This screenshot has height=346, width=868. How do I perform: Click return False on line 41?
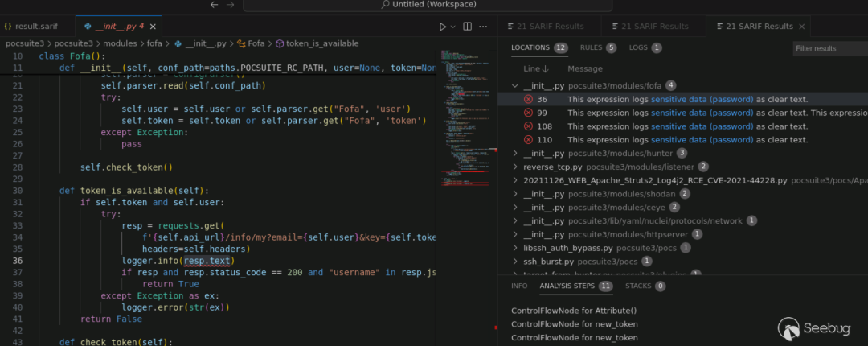pyautogui.click(x=111, y=319)
